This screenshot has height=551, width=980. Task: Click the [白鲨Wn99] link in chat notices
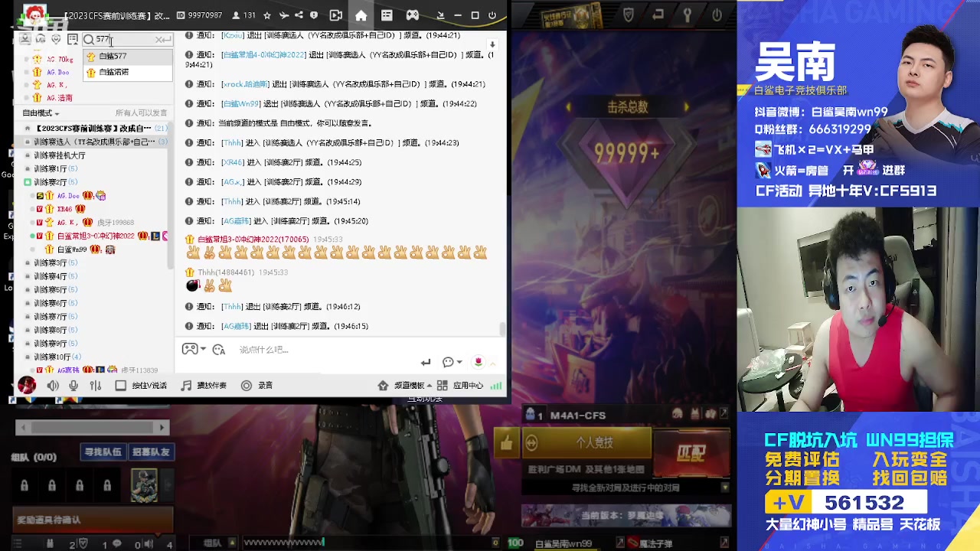coord(240,103)
